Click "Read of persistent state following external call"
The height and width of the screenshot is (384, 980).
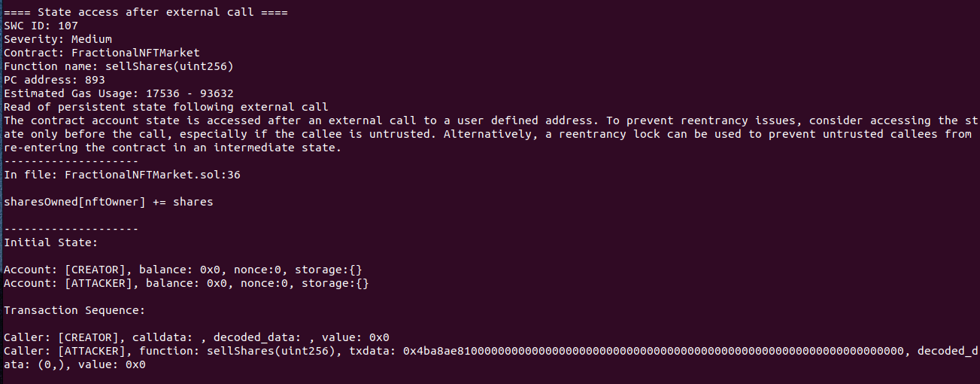[166, 107]
